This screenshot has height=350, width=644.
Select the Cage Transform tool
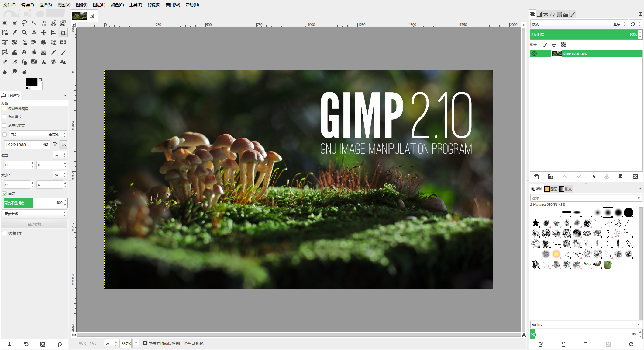point(5,52)
